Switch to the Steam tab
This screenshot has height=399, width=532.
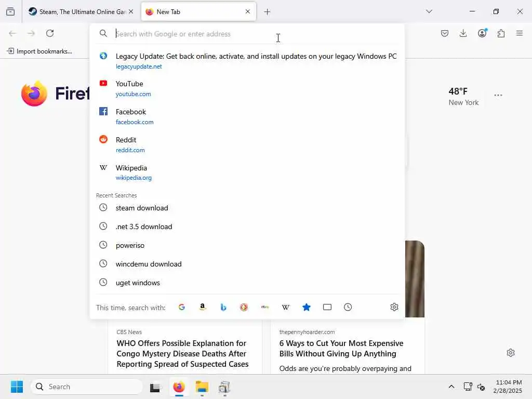click(x=81, y=11)
